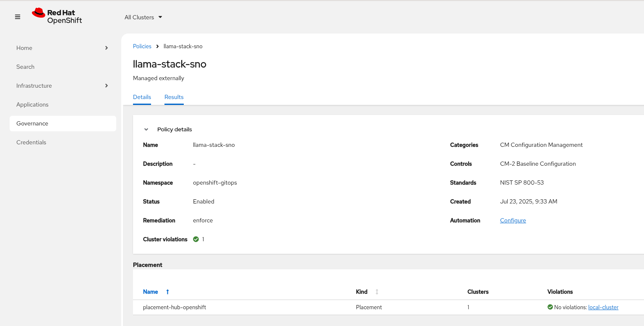Image resolution: width=644 pixels, height=326 pixels.
Task: Click the created date Jul 23, 2025
Action: click(529, 201)
